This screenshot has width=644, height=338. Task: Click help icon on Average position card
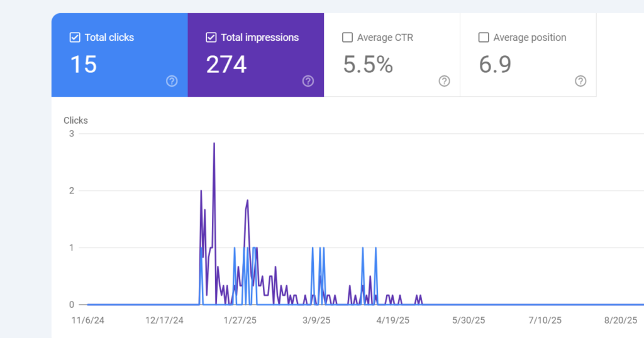pos(580,81)
